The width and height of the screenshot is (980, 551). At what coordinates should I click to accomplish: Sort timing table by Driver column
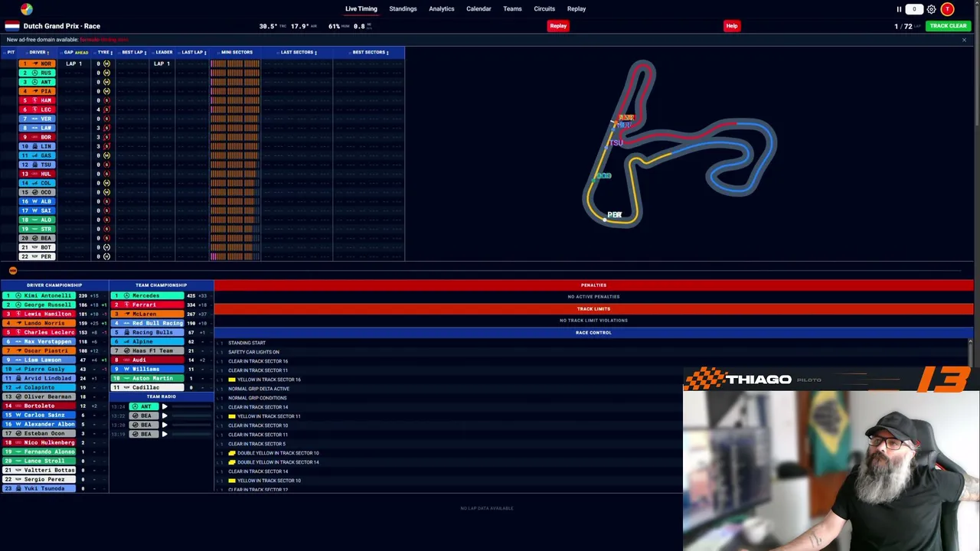pos(38,53)
